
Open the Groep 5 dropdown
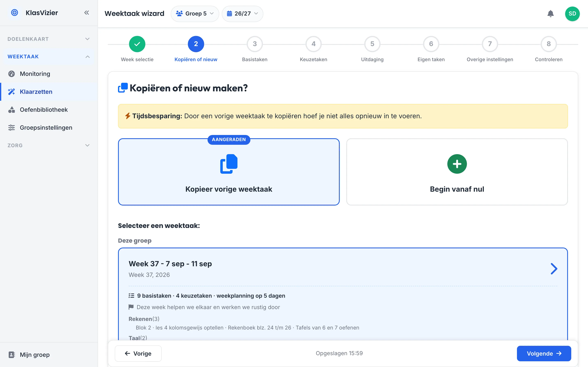(x=195, y=14)
